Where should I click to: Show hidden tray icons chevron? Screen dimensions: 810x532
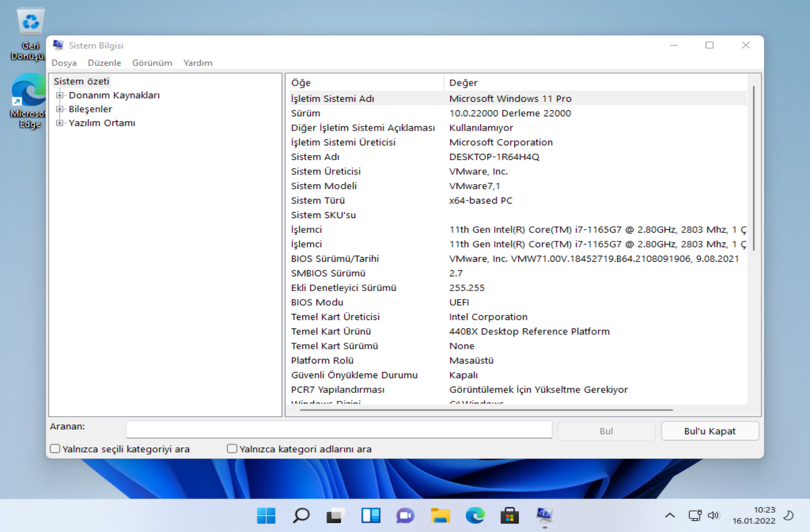pyautogui.click(x=670, y=516)
